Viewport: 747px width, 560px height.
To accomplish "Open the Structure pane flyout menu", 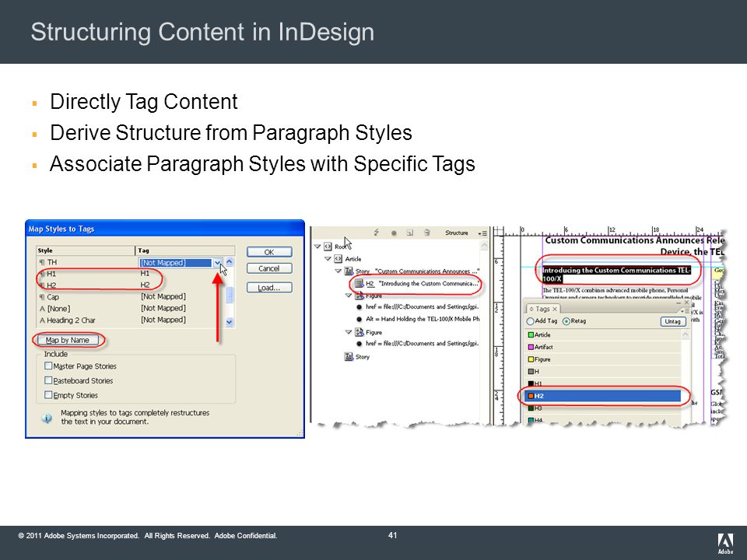I will [482, 233].
